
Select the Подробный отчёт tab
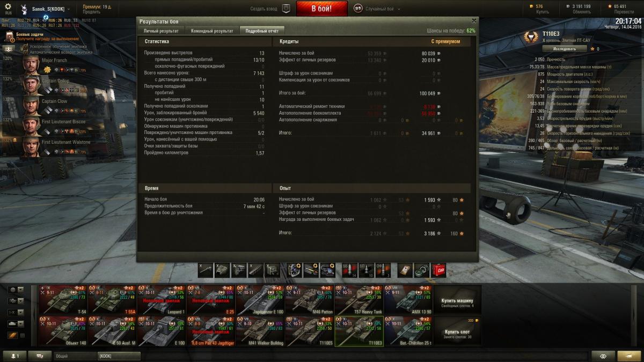coord(262,31)
